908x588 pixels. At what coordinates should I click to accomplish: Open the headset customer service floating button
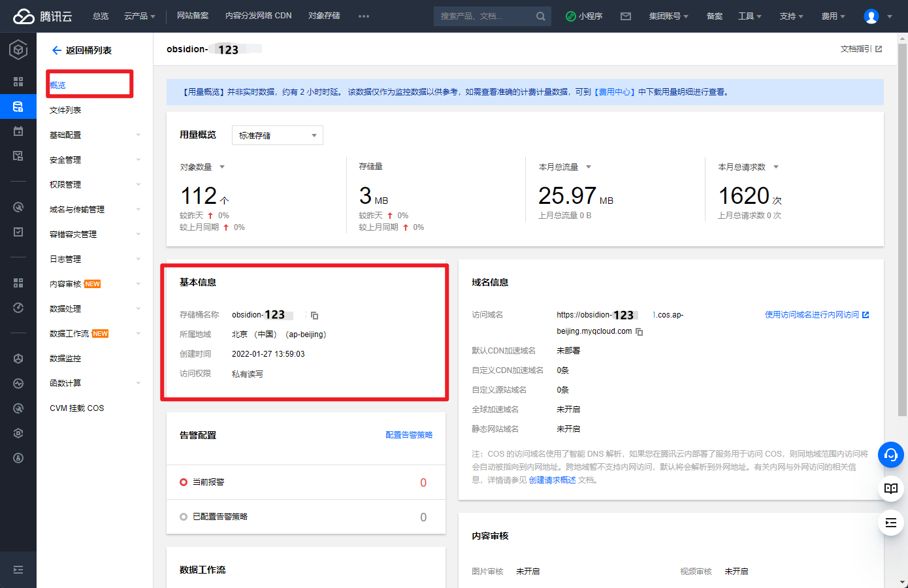(891, 455)
